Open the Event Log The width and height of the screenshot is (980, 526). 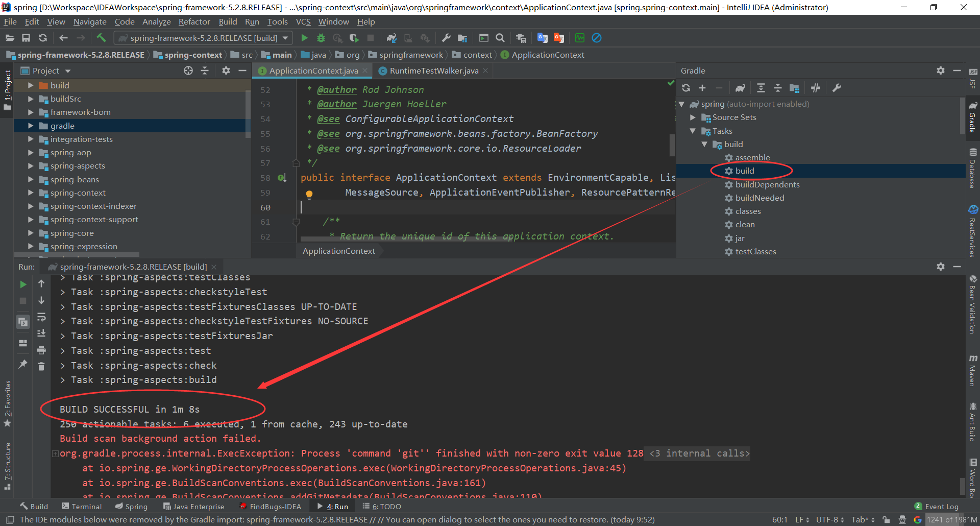(941, 506)
